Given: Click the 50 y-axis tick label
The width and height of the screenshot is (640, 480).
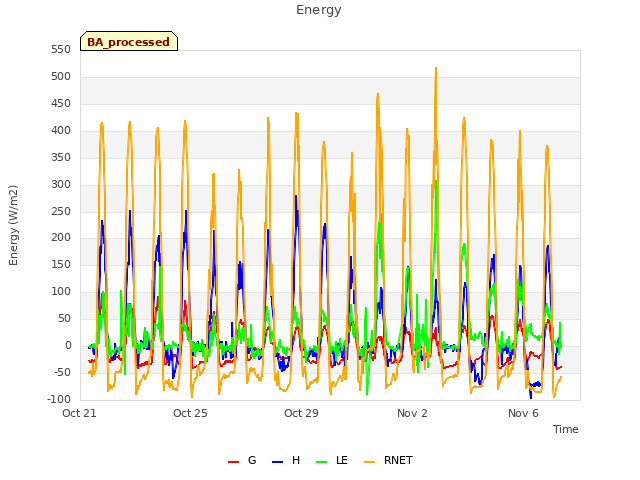Looking at the screenshot, I should coord(64,319).
